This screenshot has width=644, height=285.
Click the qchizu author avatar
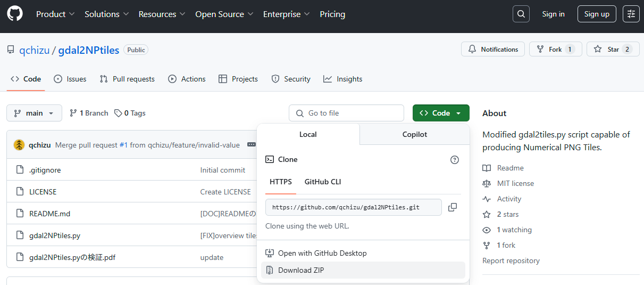click(19, 145)
